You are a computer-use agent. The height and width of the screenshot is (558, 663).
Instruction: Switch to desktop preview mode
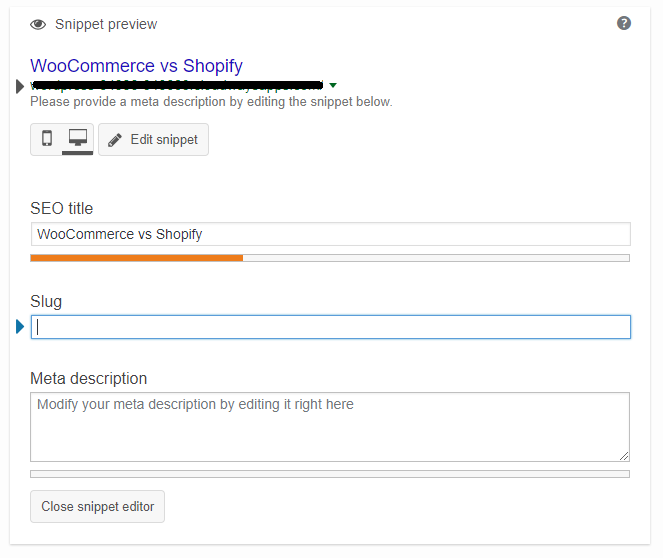(78, 139)
